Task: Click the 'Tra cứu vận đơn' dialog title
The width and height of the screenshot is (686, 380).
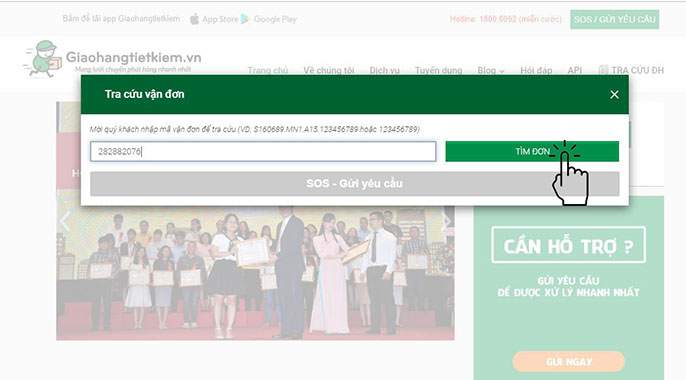Action: click(x=144, y=94)
